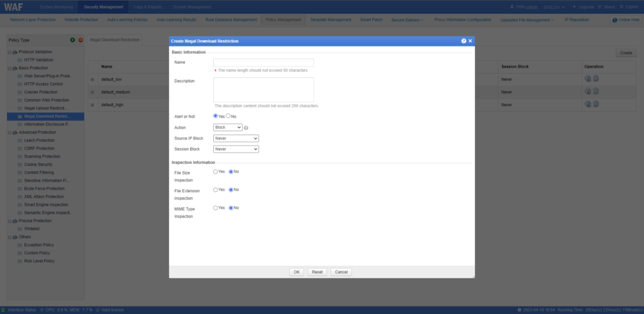Open the ENGLISH language dropdown

[x=553, y=7]
